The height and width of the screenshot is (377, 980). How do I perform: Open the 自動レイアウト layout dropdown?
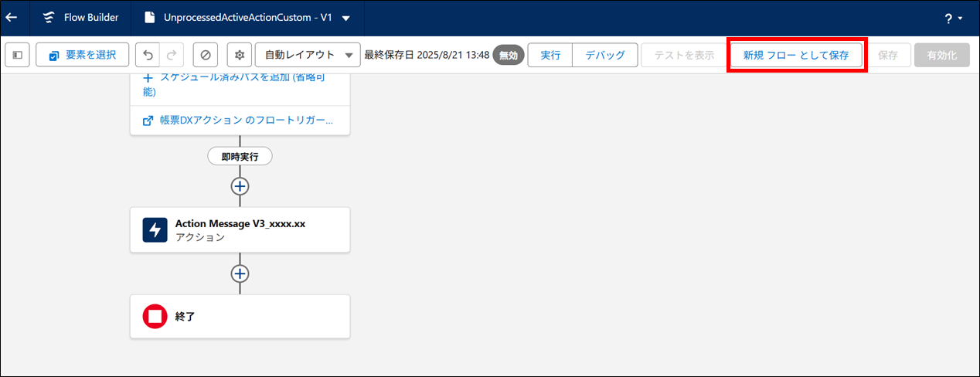308,55
